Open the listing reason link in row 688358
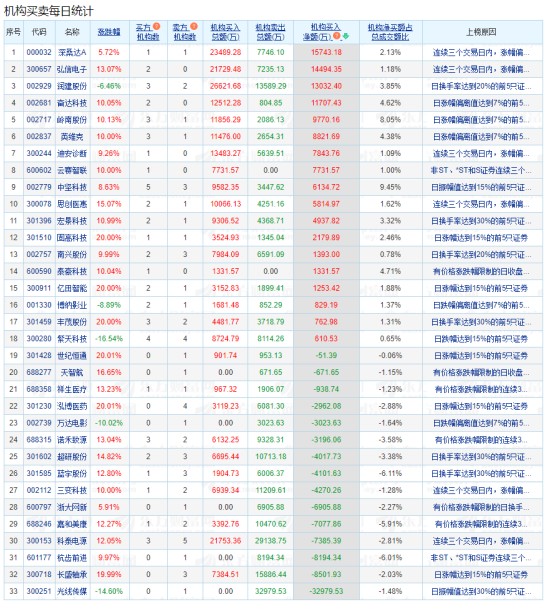The image size is (550, 607). pyautogui.click(x=481, y=389)
